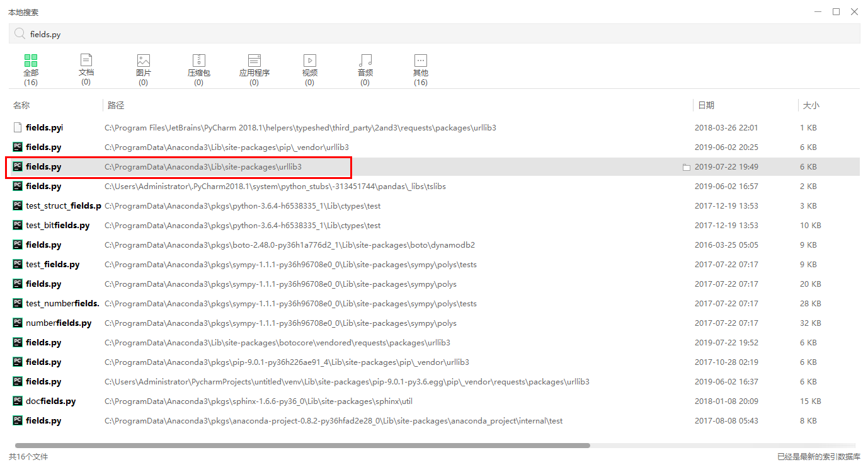Select the 音频 (0) audio filter
This screenshot has width=868, height=467.
tap(365, 70)
